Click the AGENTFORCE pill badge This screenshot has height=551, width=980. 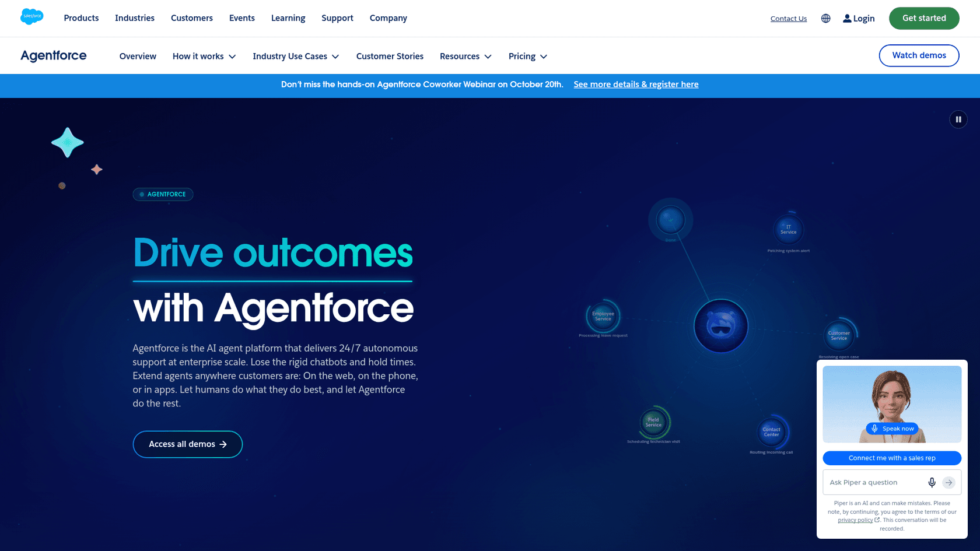click(x=163, y=194)
